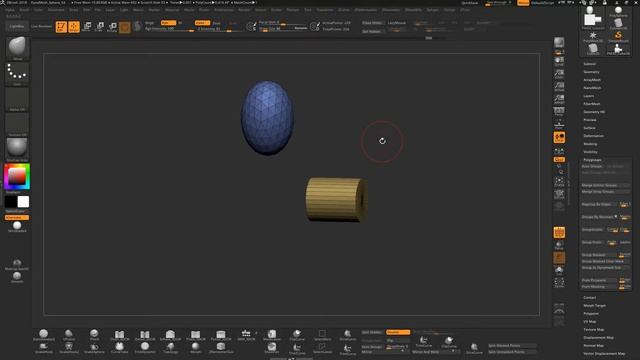
Task: Expand the ArrayMesh subpalette
Action: [592, 80]
